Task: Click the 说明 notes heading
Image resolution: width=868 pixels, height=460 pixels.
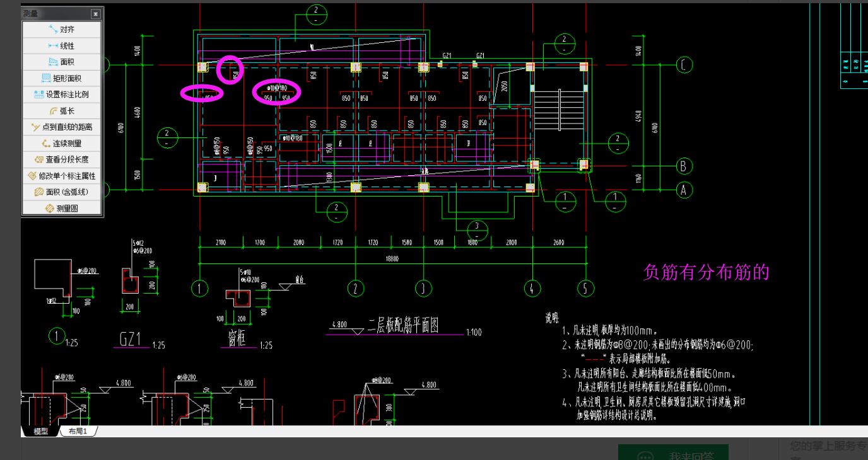Action: (551, 318)
